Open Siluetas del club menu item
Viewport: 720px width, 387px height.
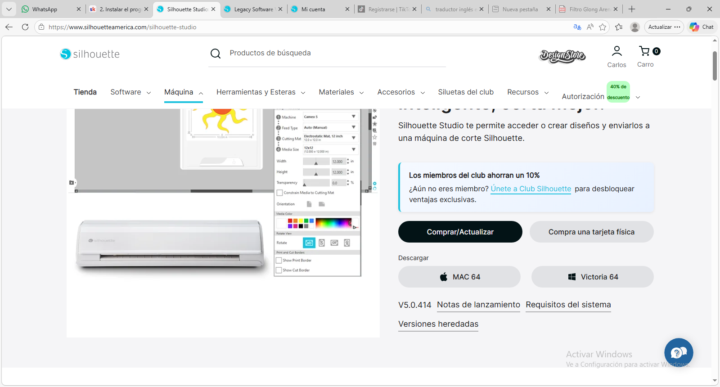pyautogui.click(x=466, y=92)
